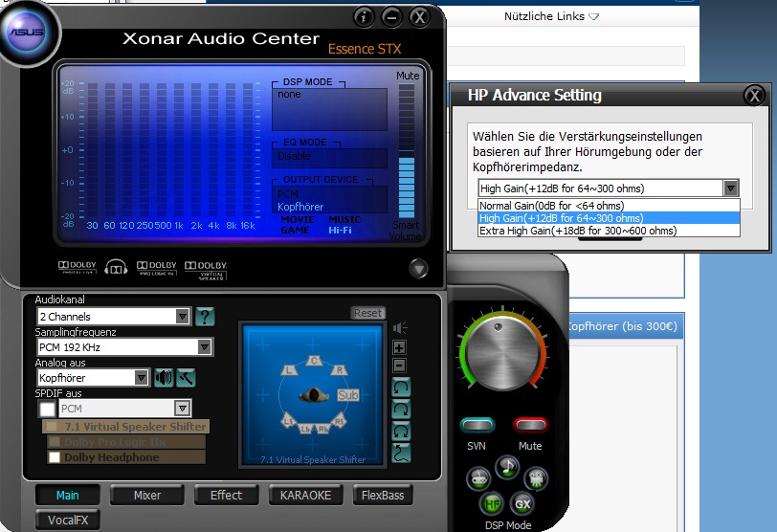
Task: Click the second rotate arrow icon
Action: pos(401,410)
